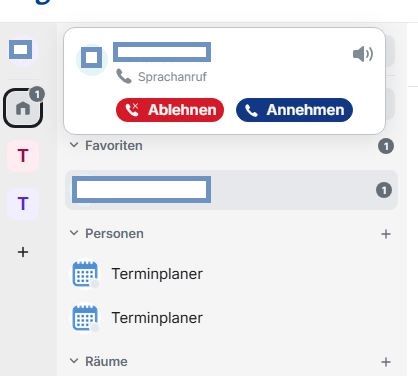
Task: Click the first Terminplaner calendar avatar
Action: coord(85,274)
